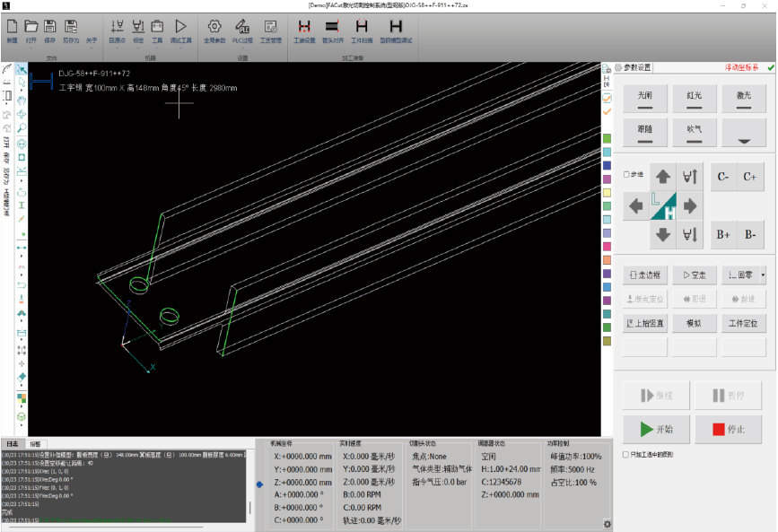Click the 工件扫描 workpiece scan icon

pyautogui.click(x=362, y=26)
